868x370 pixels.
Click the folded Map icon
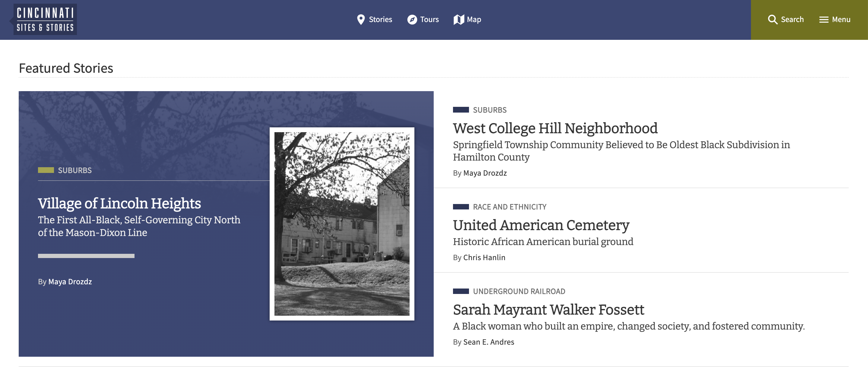pyautogui.click(x=459, y=20)
